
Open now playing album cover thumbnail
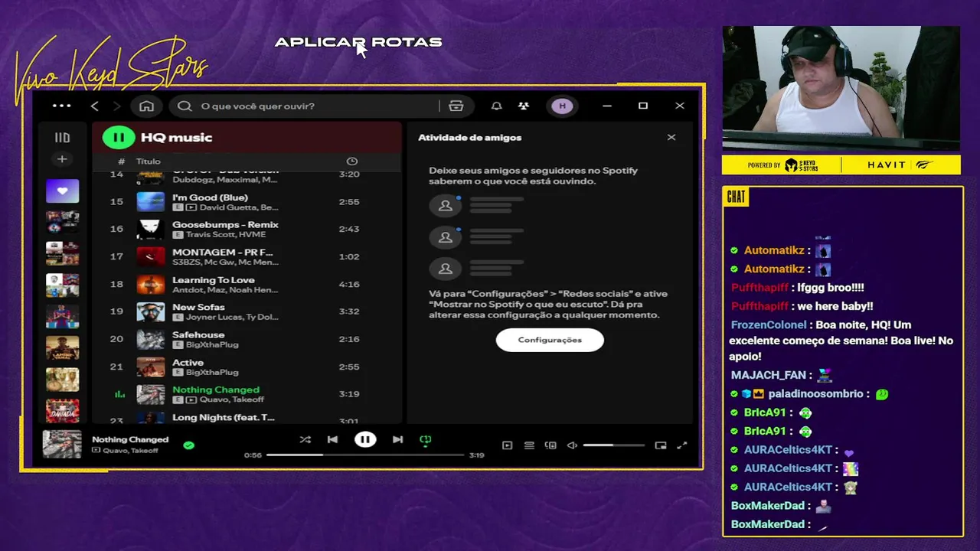click(x=61, y=444)
